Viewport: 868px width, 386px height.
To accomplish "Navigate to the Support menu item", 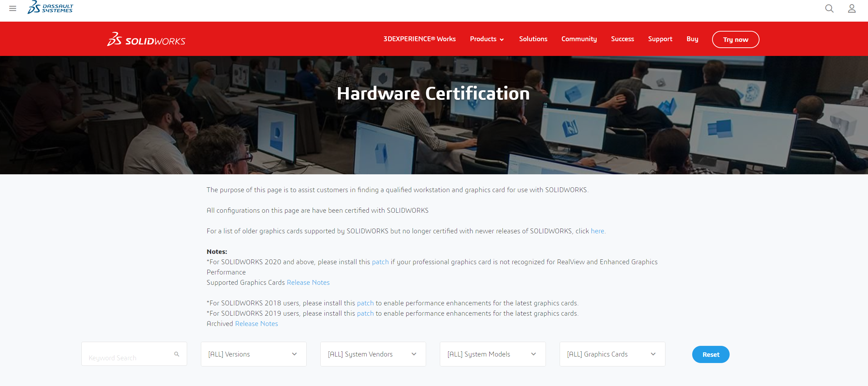I will click(660, 39).
